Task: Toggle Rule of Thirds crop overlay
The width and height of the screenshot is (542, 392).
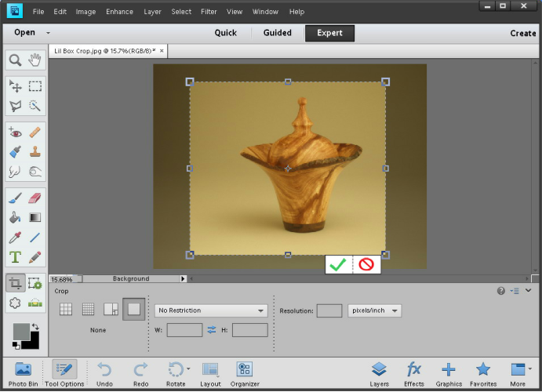Action: tap(67, 309)
